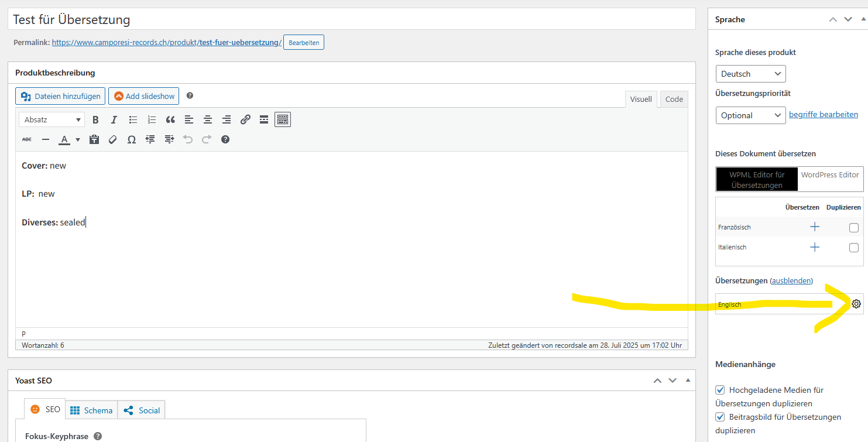Click 'LP: new' line in editor
The image size is (868, 442).
(38, 194)
